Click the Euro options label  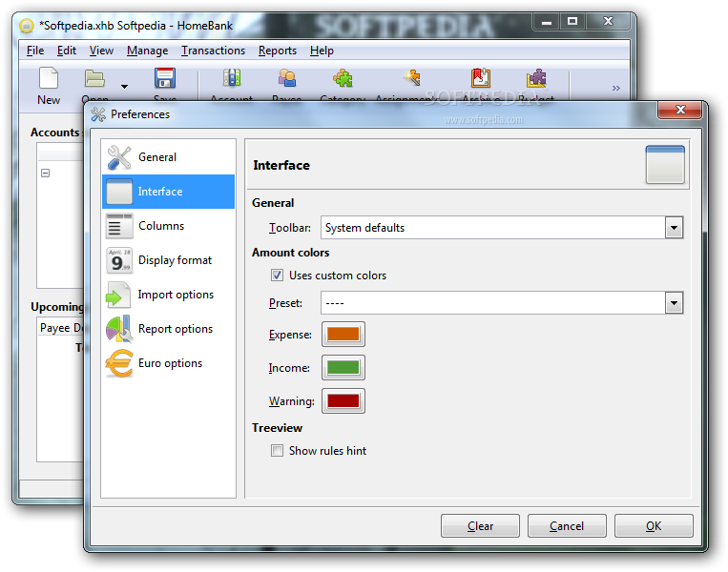pyautogui.click(x=170, y=363)
